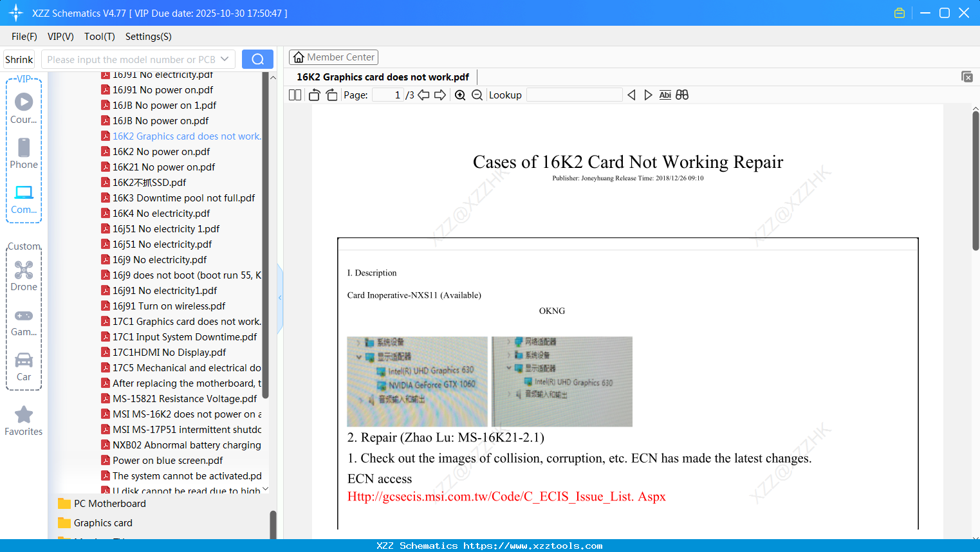Viewport: 980px width, 552px height.
Task: Open 16K2不抓SSD.pdf
Action: (x=143, y=183)
